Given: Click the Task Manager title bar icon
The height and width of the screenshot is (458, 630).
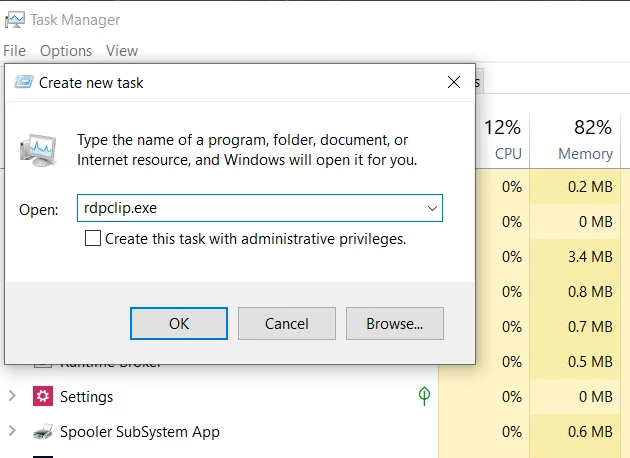Looking at the screenshot, I should pyautogui.click(x=14, y=20).
